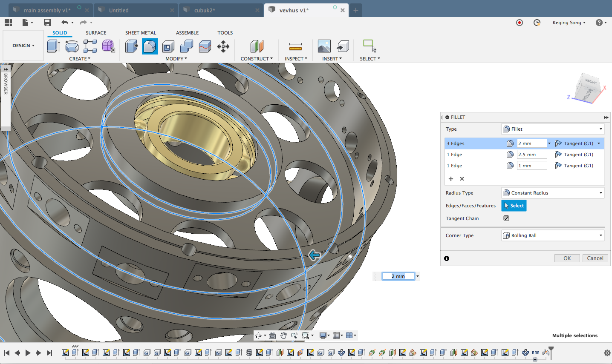This screenshot has height=364, width=612.
Task: Open the Radius Type dropdown
Action: pyautogui.click(x=553, y=193)
